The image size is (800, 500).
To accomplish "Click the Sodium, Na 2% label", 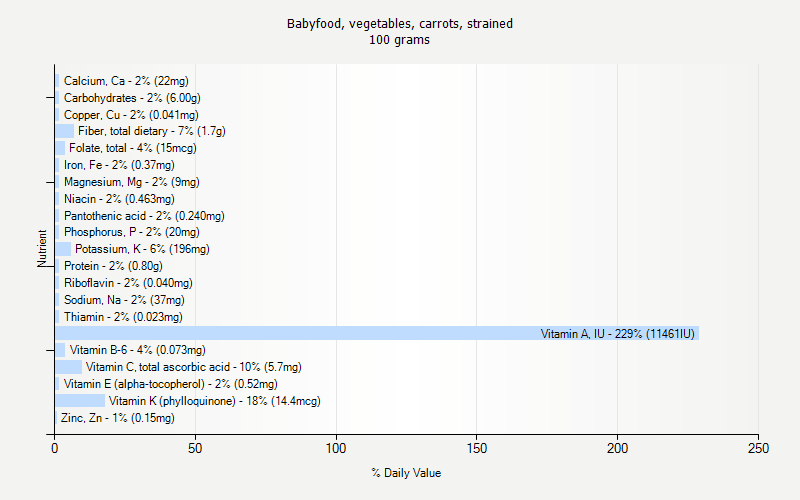I will coord(124,299).
